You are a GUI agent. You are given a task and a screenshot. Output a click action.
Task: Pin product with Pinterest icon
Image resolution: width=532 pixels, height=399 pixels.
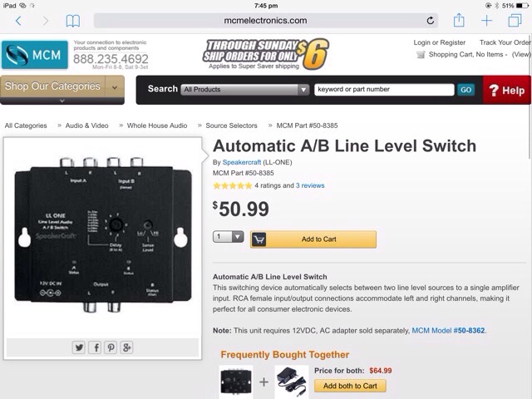coord(111,347)
